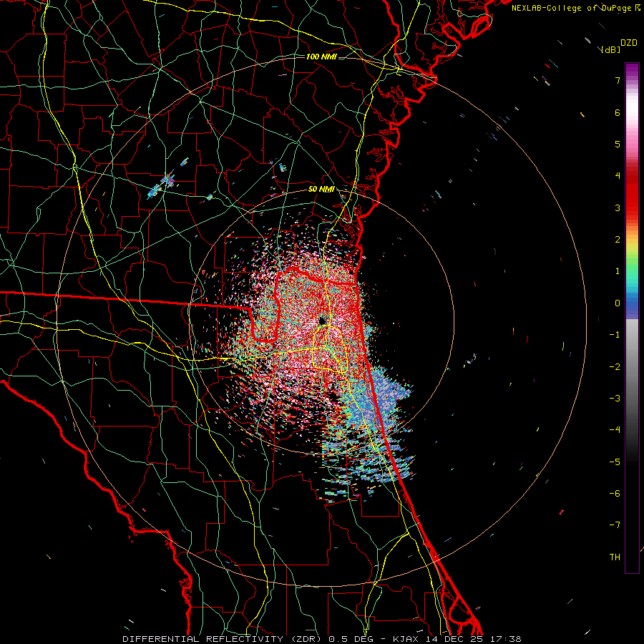Click the 0.5 DEG elevation text

[x=351, y=639]
